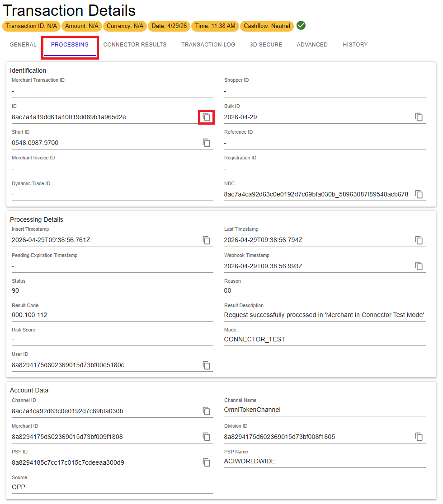Image resolution: width=443 pixels, height=504 pixels.
Task: Click the Merchant Invoice ID field
Action: tap(113, 165)
